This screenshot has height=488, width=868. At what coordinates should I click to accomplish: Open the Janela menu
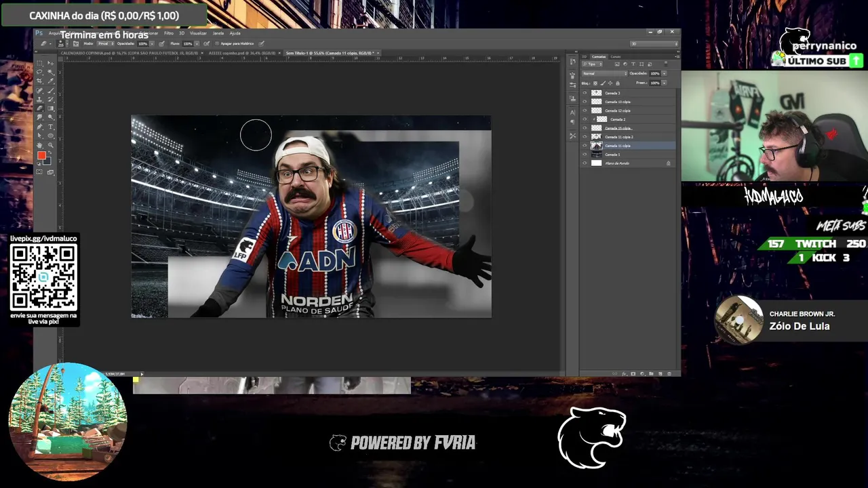[218, 33]
